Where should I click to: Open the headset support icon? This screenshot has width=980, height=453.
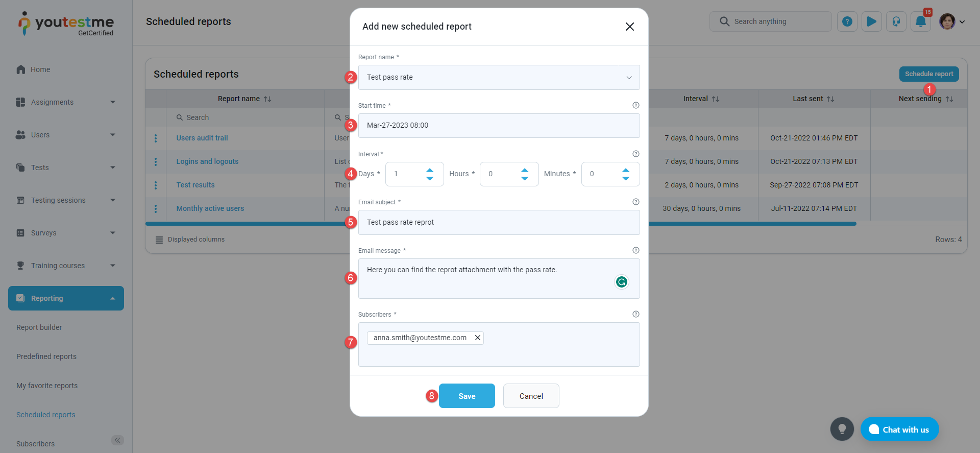coord(896,21)
